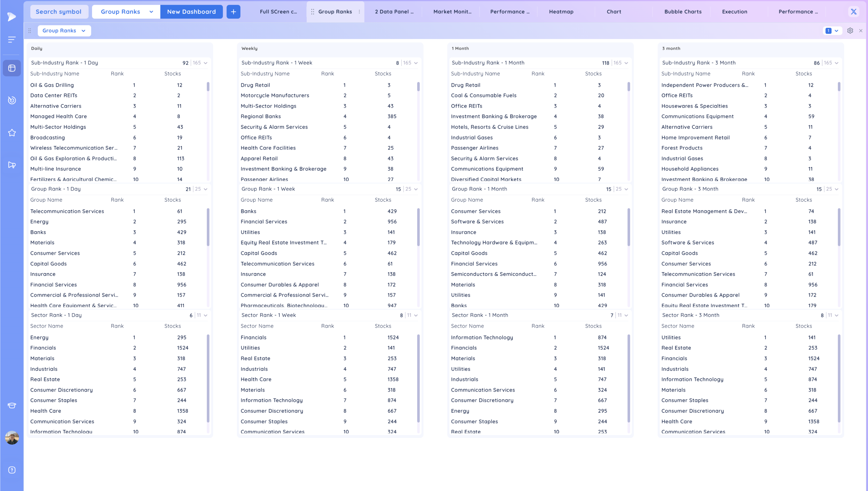Viewport: 868px width, 491px height.
Task: Open the help question mark icon
Action: (x=12, y=470)
